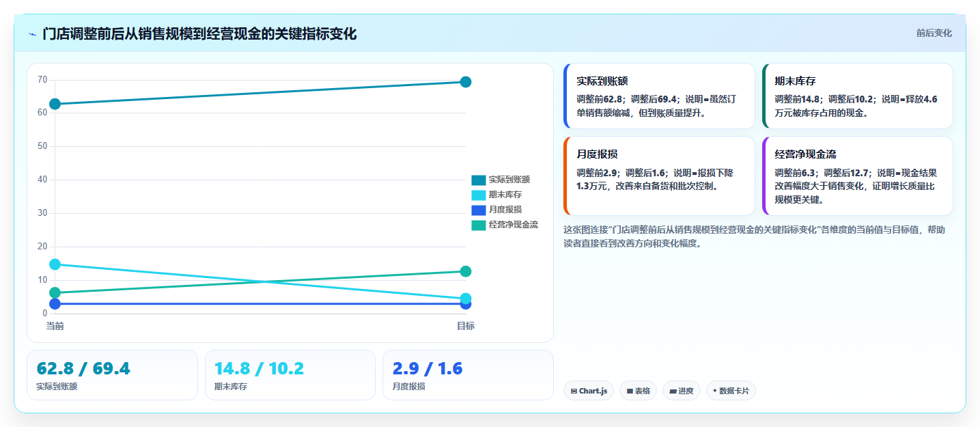
Task: Open the 月度报损 description card
Action: [659, 176]
